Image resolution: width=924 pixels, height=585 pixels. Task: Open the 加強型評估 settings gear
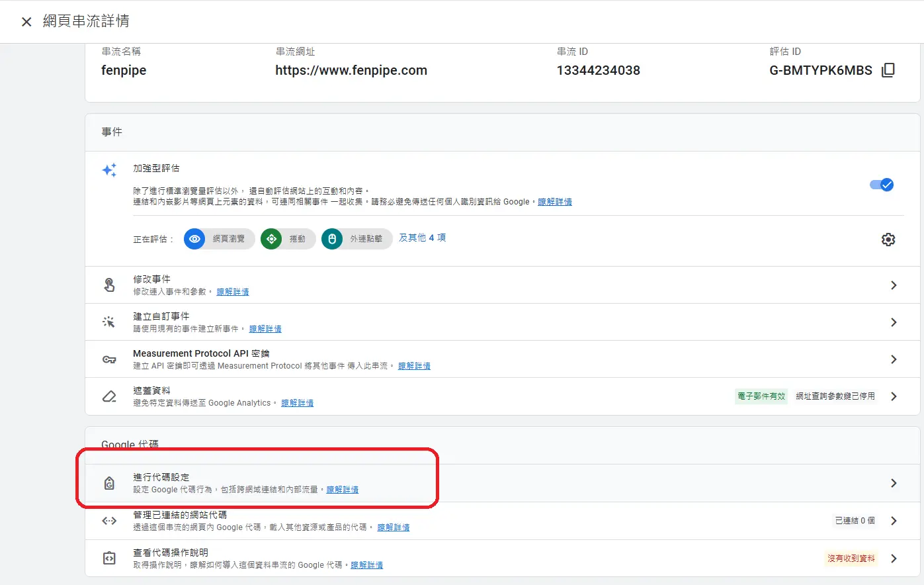(x=888, y=239)
